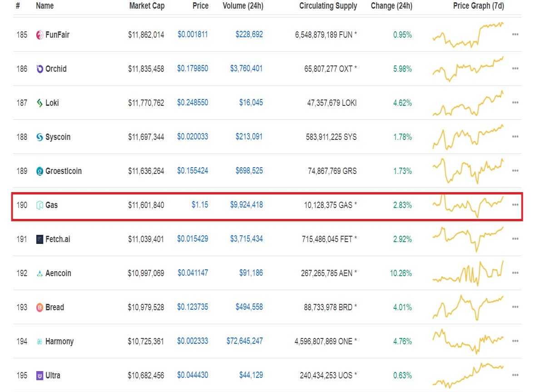Click the Price Graph (7d) column header

click(479, 6)
